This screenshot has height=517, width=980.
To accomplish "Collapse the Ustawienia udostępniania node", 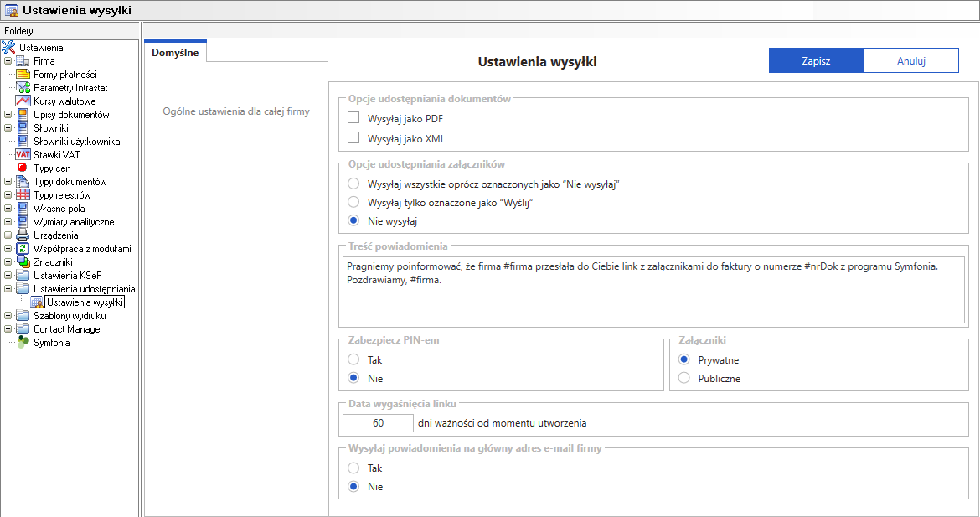I will [8, 289].
